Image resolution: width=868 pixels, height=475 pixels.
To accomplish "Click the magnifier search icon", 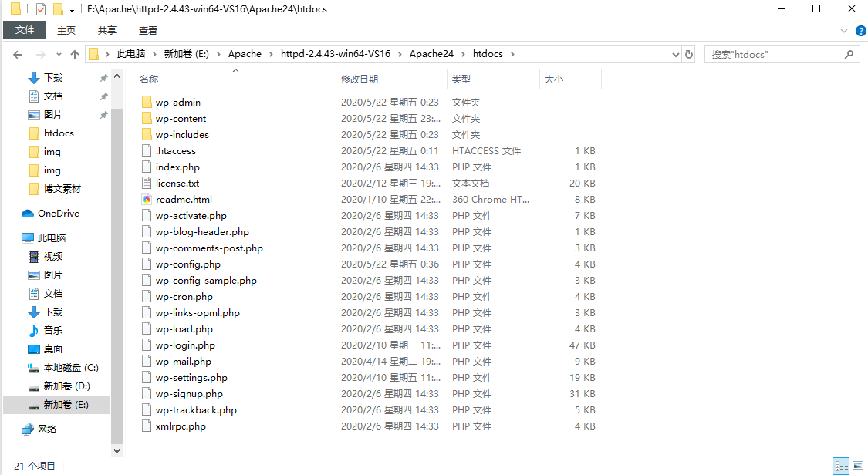I will (x=849, y=54).
